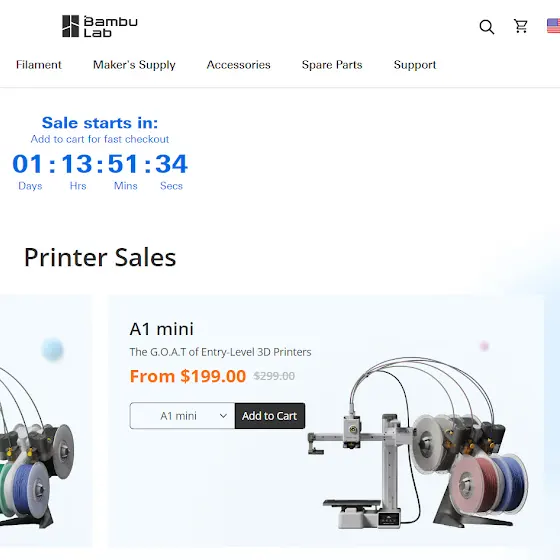Expand the A1 mini variant dropdown
This screenshot has width=560, height=560.
[182, 416]
